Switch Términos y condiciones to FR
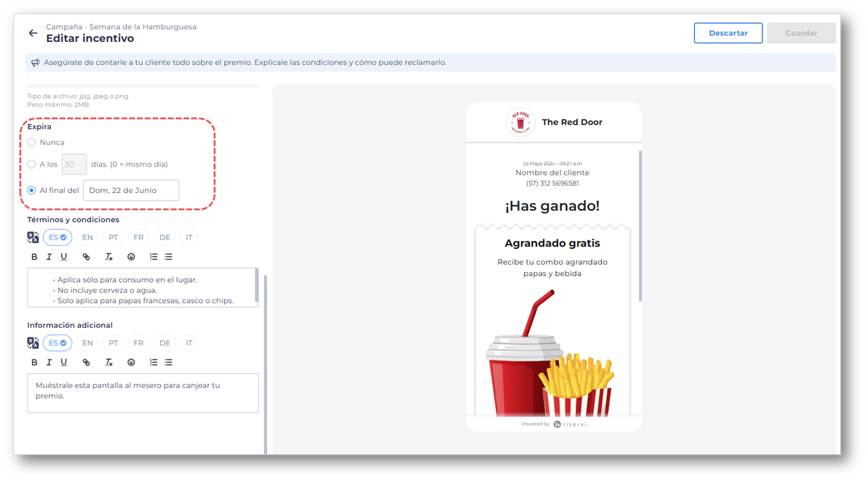 (x=139, y=237)
